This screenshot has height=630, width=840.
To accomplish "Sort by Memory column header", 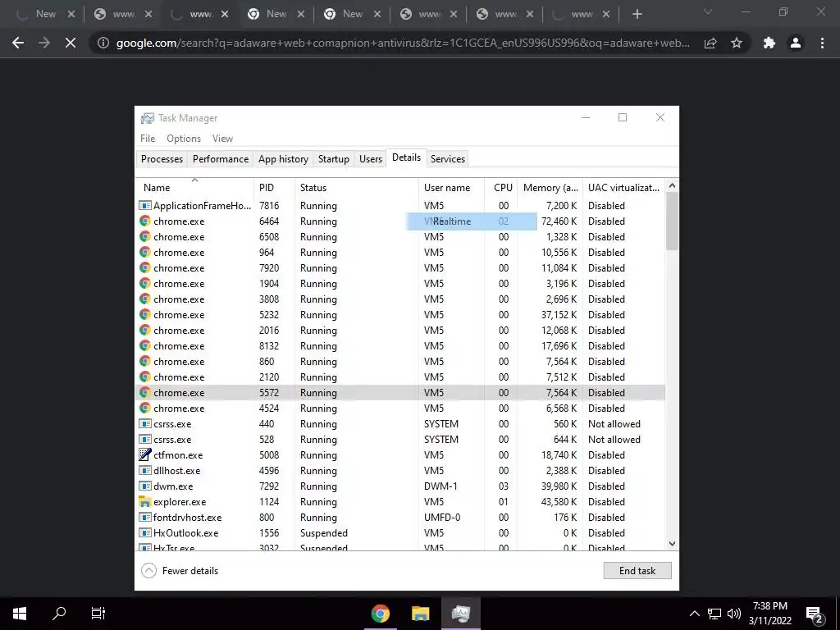I will 550,188.
